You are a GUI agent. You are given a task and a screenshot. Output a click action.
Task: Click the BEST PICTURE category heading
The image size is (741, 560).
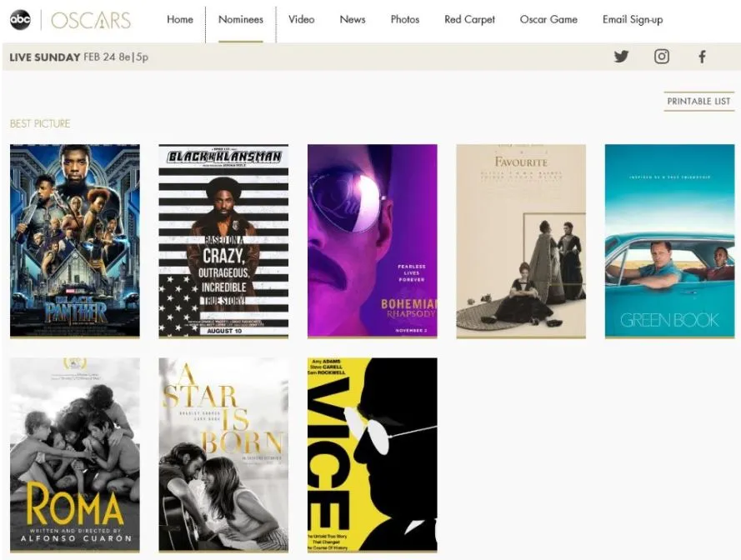coord(40,123)
